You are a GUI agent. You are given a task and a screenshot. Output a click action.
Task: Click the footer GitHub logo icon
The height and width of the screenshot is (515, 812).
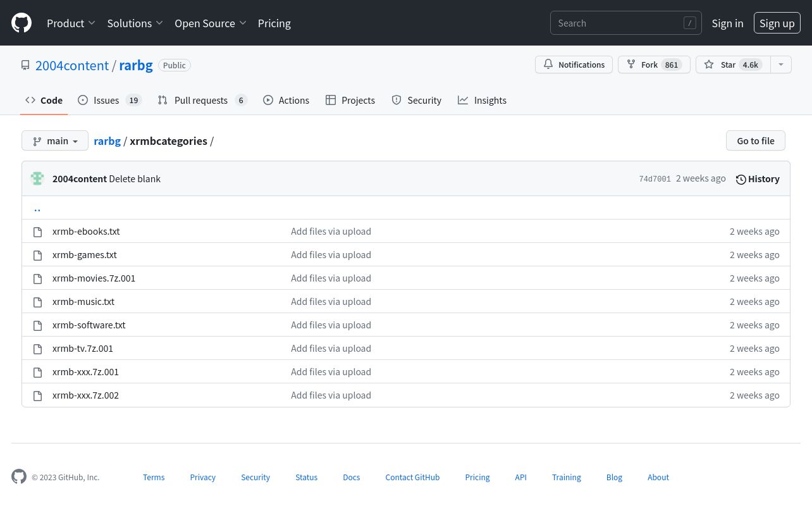19,476
